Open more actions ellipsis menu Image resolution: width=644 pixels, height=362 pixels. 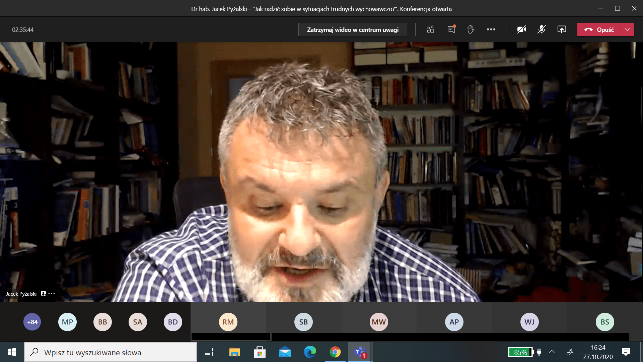coord(491,29)
